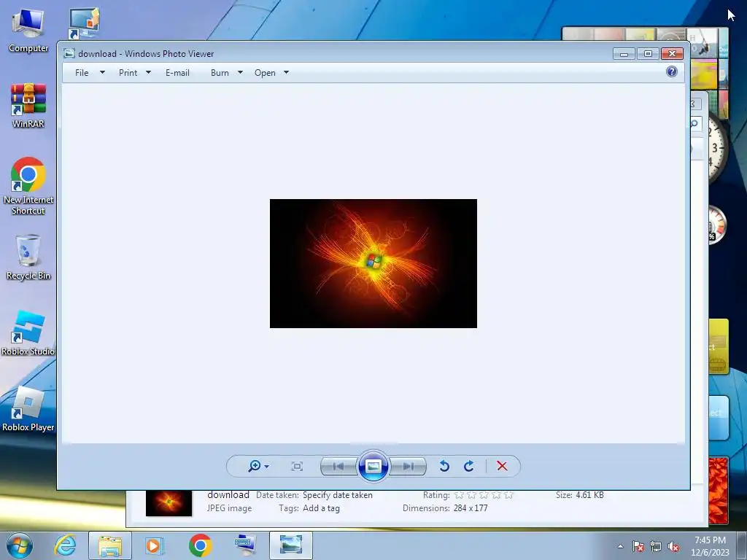The height and width of the screenshot is (560, 747).
Task: Close the Windows Photo Viewer window
Action: (672, 54)
